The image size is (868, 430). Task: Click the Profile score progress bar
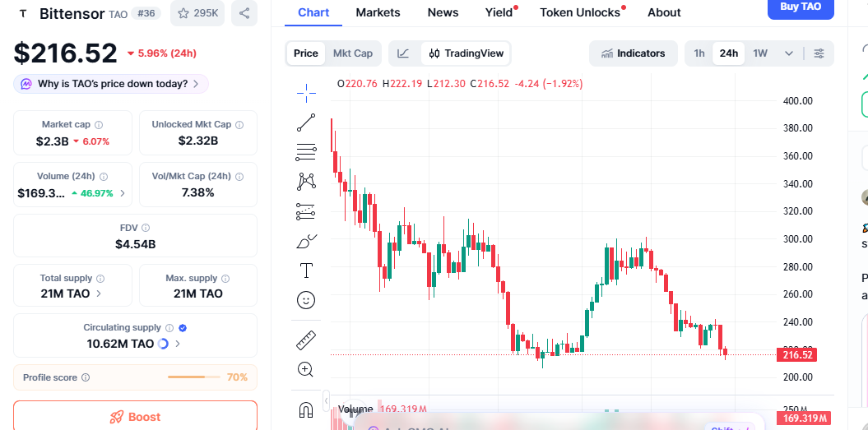coord(196,377)
